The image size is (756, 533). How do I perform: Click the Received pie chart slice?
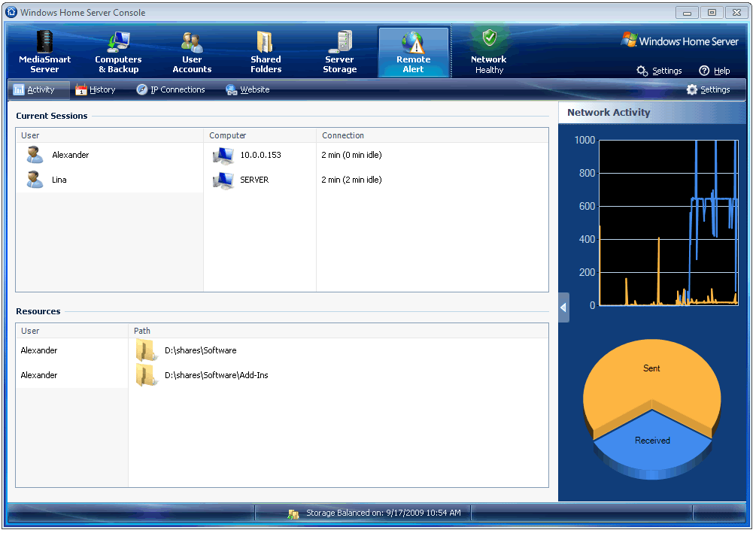tap(652, 444)
